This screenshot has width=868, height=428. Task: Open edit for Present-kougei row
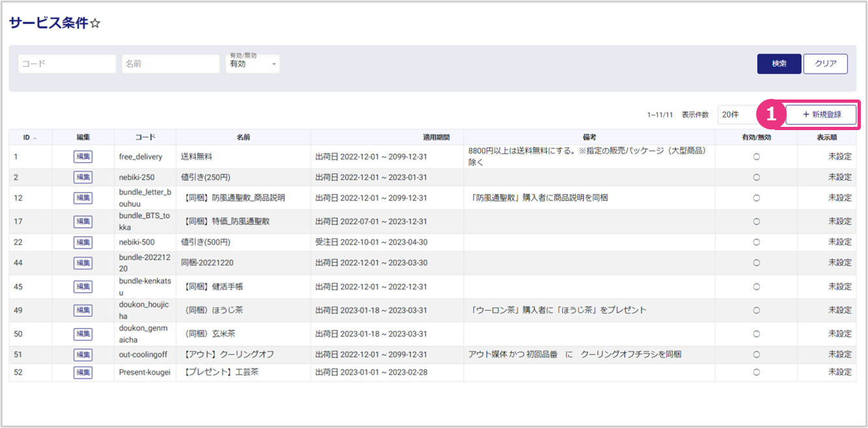(x=83, y=372)
